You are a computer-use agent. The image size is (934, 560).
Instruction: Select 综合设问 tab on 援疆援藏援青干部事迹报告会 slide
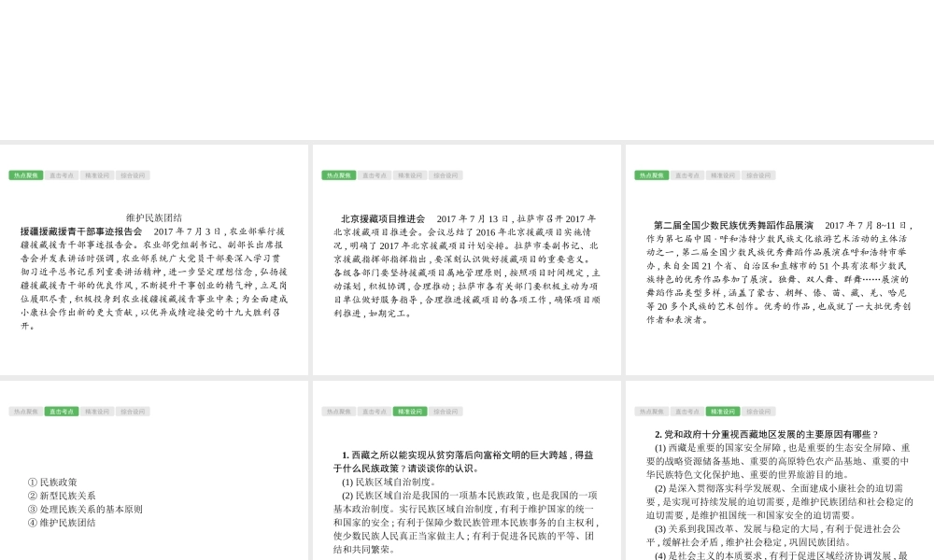click(x=133, y=175)
